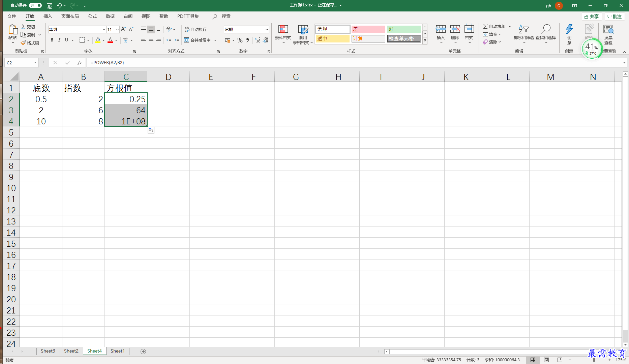Expand the cell styles gallery

tap(425, 41)
